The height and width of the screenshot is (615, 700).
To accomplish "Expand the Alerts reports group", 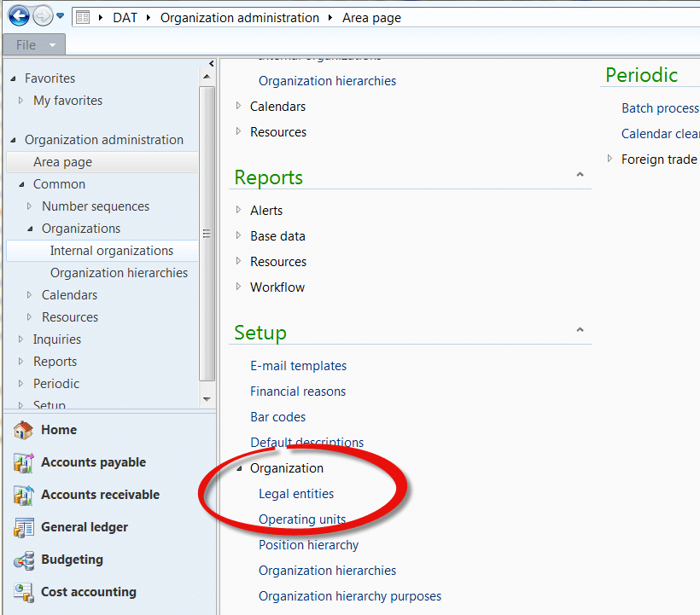I will click(239, 211).
